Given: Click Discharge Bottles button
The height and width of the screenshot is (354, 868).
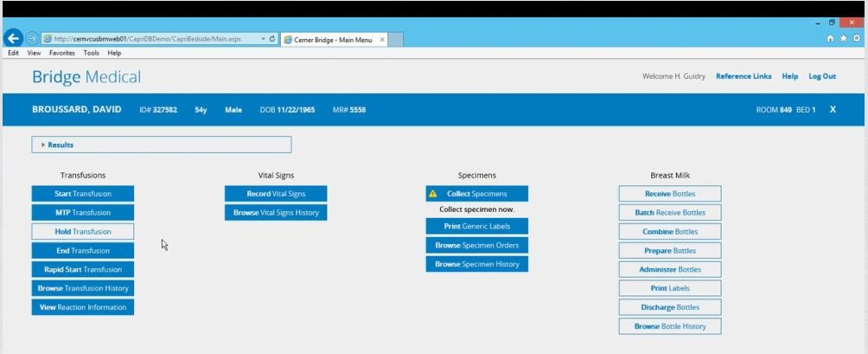Looking at the screenshot, I should pyautogui.click(x=670, y=307).
